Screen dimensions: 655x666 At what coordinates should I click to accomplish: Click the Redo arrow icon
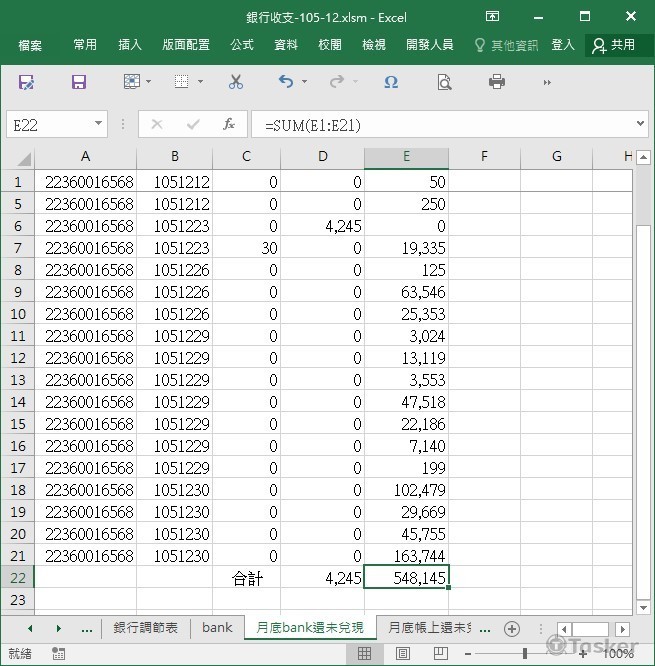[x=337, y=81]
